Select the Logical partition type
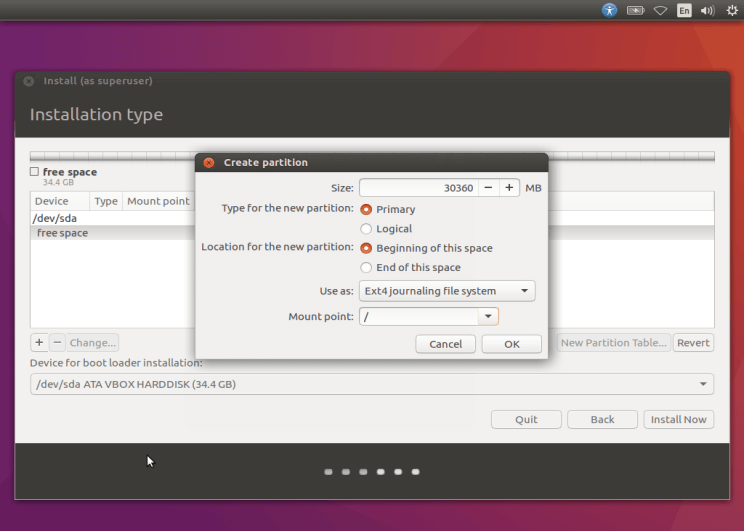The image size is (744, 531). click(x=366, y=229)
